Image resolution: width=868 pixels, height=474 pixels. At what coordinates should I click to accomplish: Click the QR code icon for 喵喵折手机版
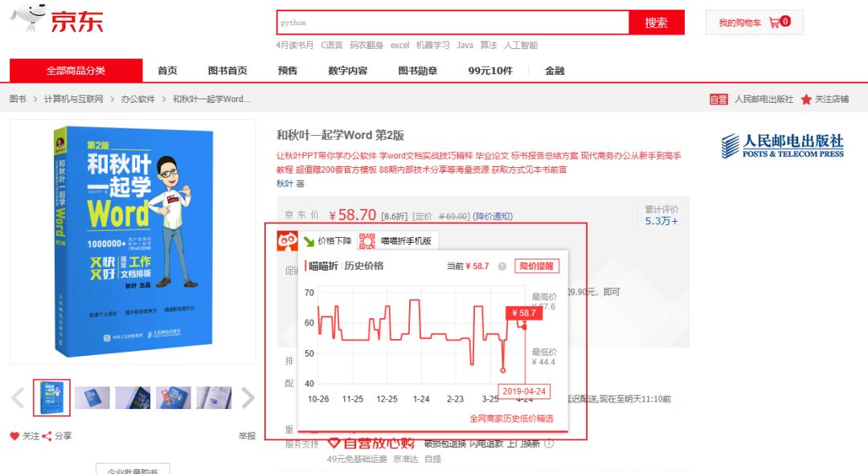pos(366,240)
